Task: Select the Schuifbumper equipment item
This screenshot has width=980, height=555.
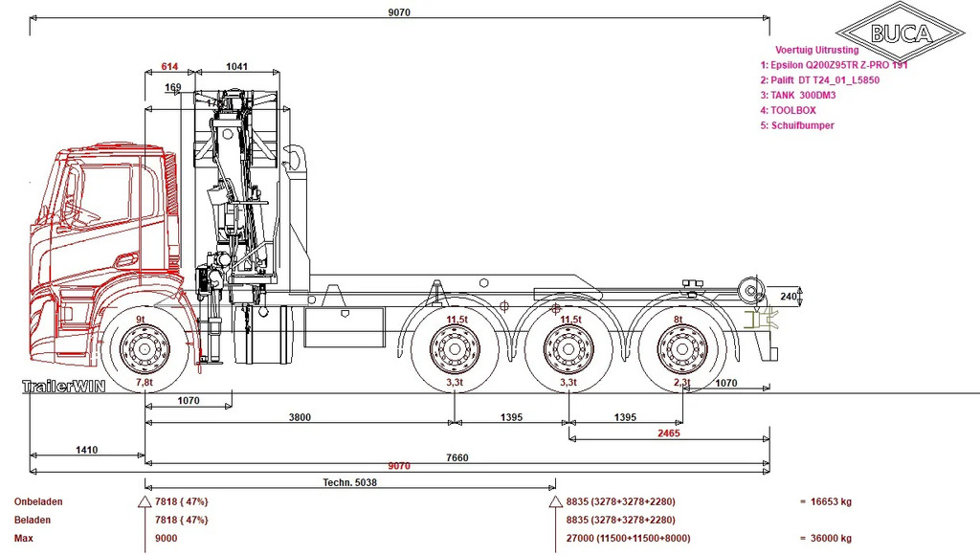Action: coord(797,125)
